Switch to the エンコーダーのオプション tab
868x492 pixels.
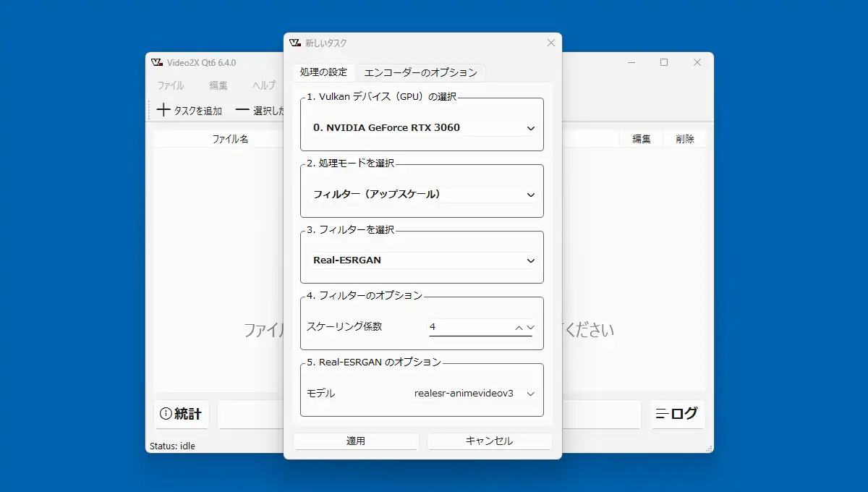click(x=420, y=72)
